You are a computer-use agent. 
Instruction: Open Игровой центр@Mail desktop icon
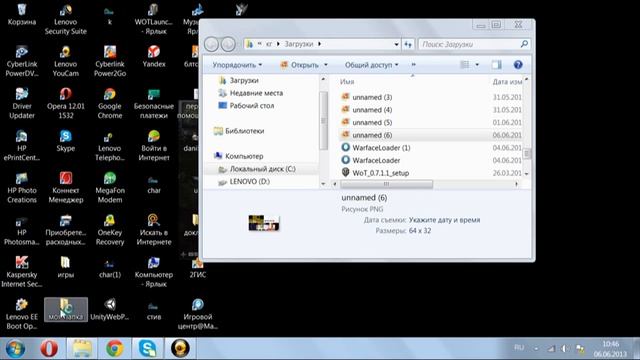(x=198, y=313)
